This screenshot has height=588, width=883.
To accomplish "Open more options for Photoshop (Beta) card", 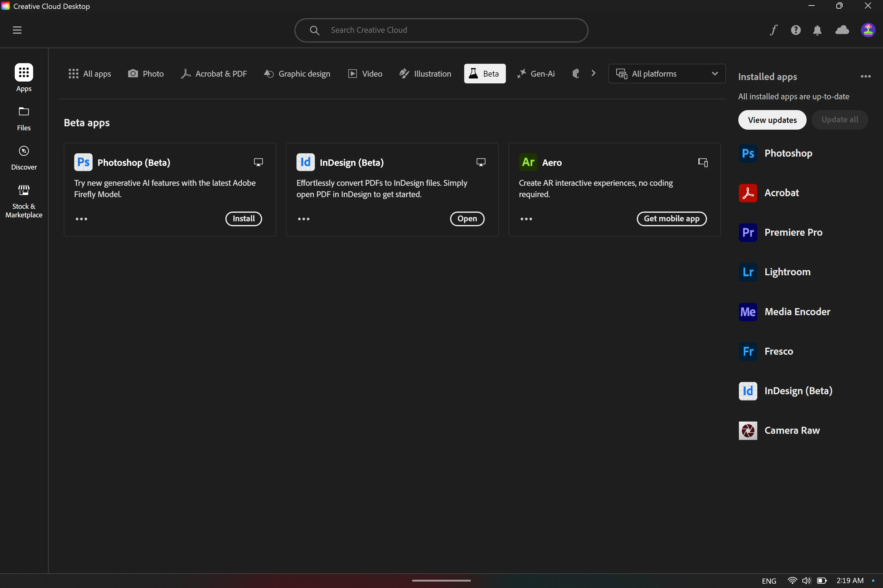I will coord(81,219).
